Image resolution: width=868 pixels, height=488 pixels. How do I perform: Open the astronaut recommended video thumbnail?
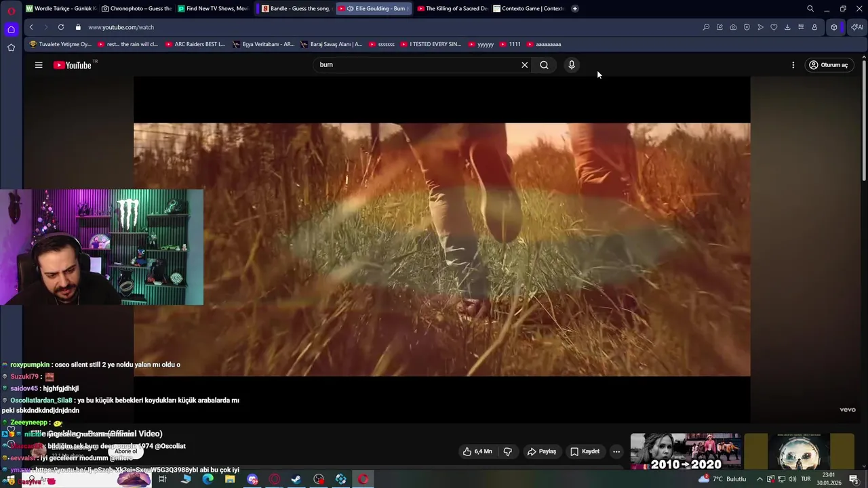pos(799,451)
